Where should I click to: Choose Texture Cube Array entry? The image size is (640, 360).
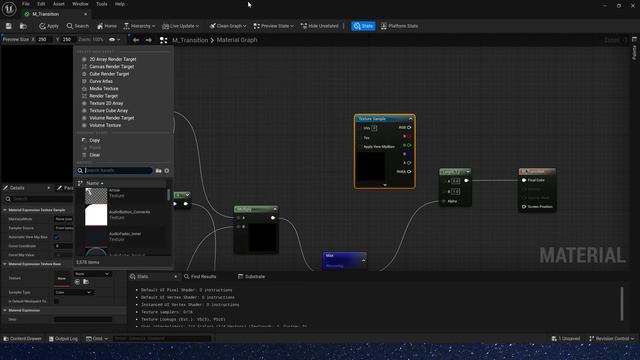(x=109, y=111)
